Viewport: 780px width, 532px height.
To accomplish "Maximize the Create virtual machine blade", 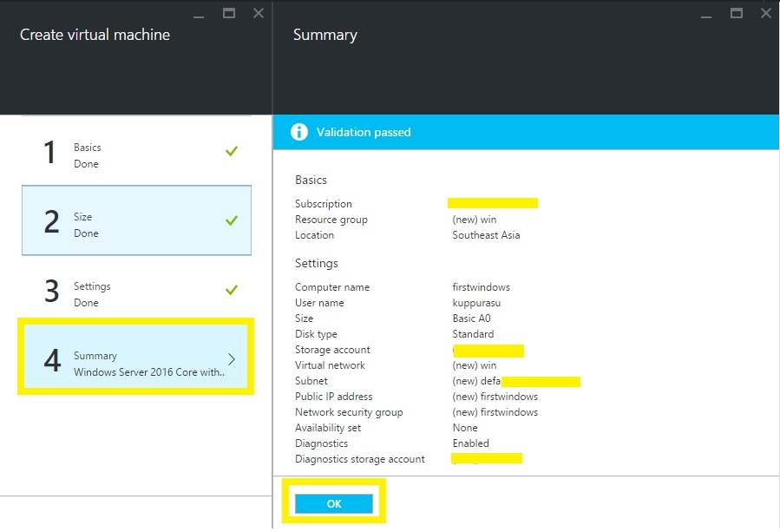I will [x=229, y=13].
